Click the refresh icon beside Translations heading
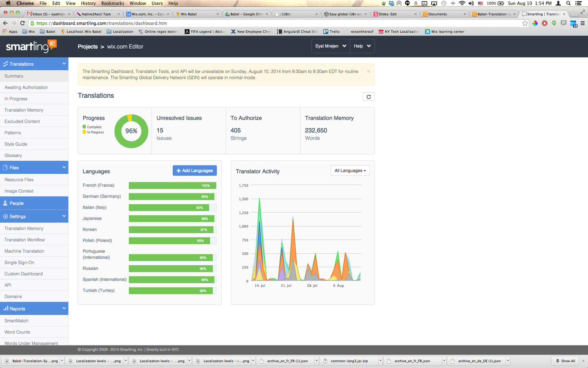588x368 pixels. coord(369,97)
